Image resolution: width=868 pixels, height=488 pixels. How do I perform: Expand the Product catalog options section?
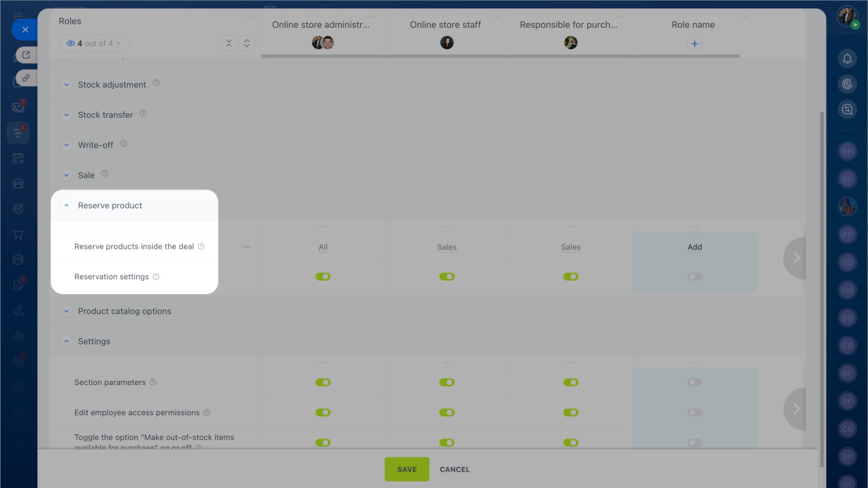click(66, 311)
